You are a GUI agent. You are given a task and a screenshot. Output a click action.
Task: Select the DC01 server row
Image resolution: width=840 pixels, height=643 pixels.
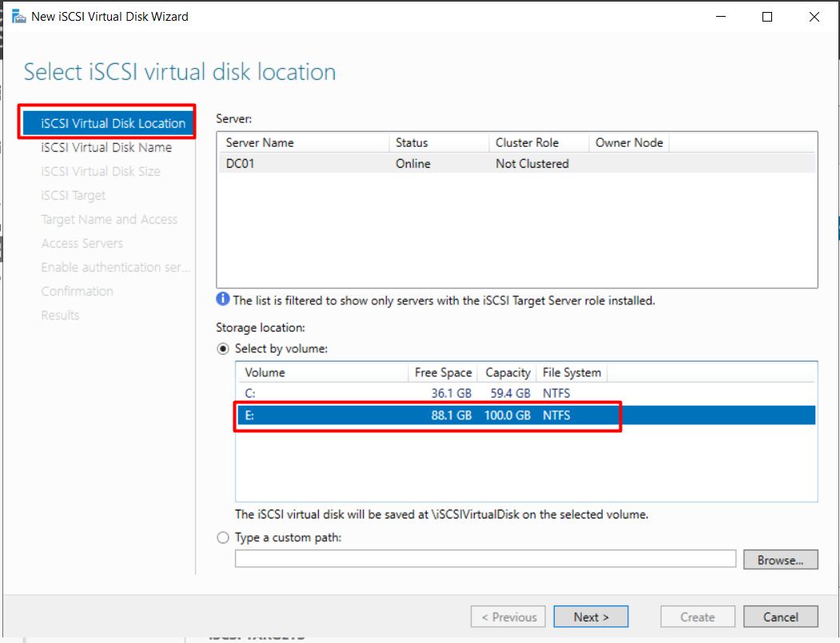point(516,164)
